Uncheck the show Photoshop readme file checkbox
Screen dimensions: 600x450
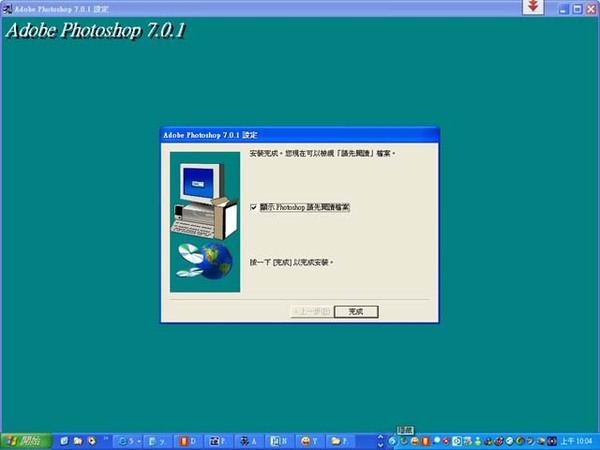253,207
